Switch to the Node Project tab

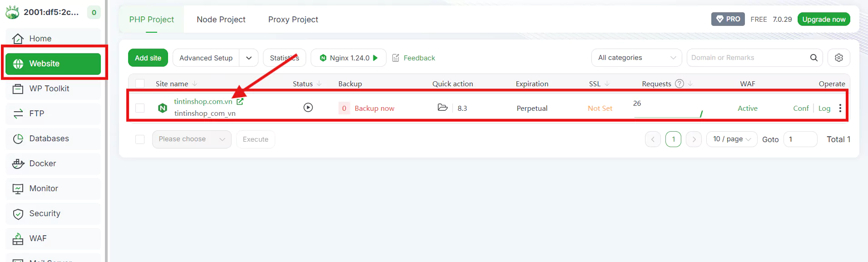click(221, 20)
